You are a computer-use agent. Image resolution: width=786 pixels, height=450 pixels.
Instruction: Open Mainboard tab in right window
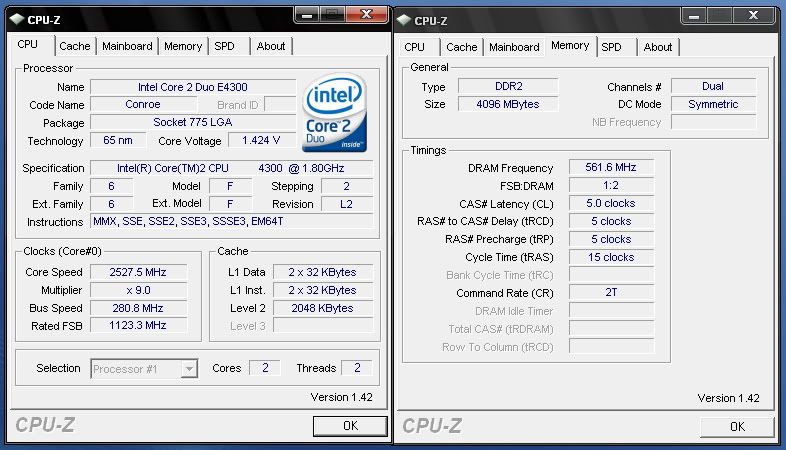[514, 47]
